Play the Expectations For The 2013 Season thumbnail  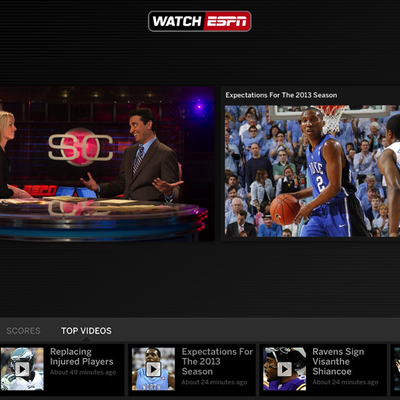(x=153, y=369)
